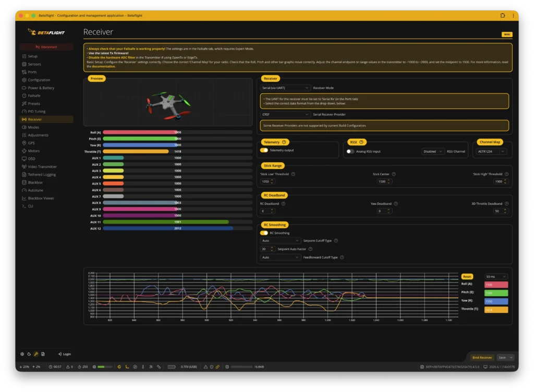Click the compass sensor status icon
The height and width of the screenshot is (392, 534).
pos(135,367)
